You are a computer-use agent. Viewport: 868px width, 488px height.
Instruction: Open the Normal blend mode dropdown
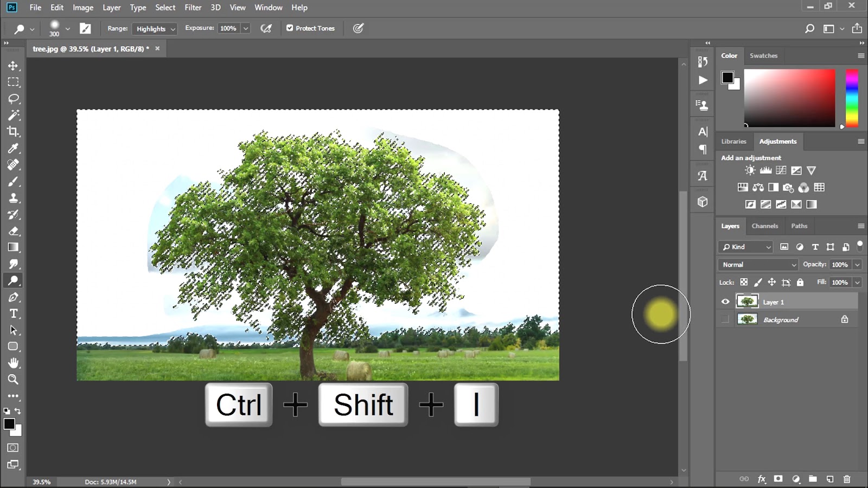757,265
